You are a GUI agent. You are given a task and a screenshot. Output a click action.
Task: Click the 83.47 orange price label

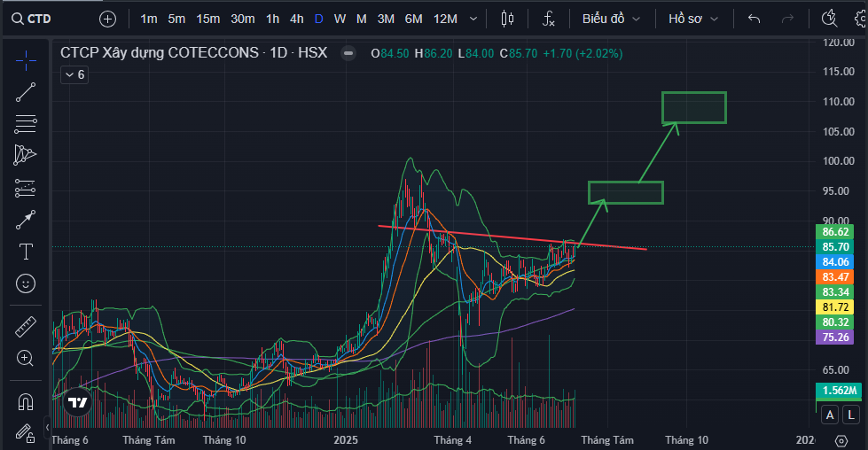835,277
